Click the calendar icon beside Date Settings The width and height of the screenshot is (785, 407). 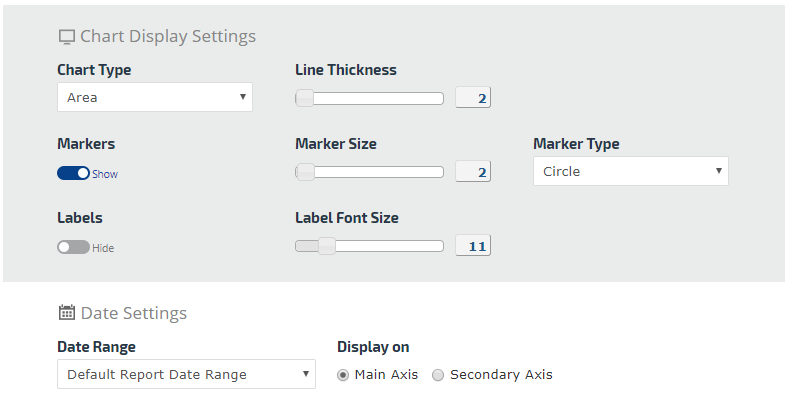click(x=67, y=313)
